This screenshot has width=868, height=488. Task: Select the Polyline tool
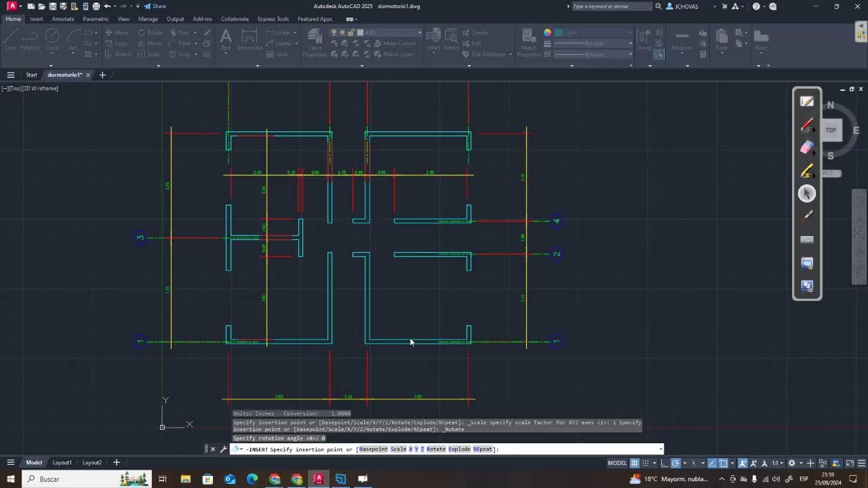point(30,39)
